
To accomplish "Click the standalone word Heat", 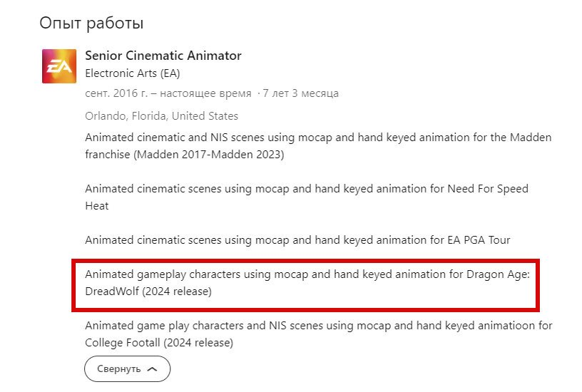I will pyautogui.click(x=97, y=206).
